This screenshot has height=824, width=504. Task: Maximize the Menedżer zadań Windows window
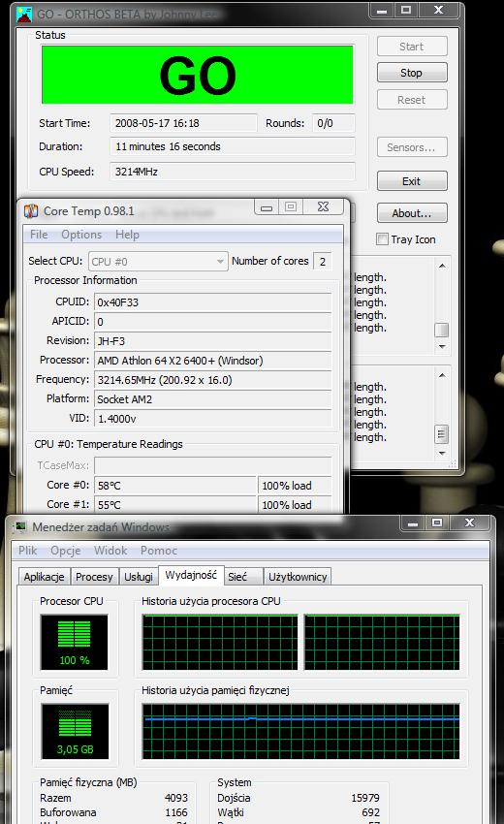[436, 523]
